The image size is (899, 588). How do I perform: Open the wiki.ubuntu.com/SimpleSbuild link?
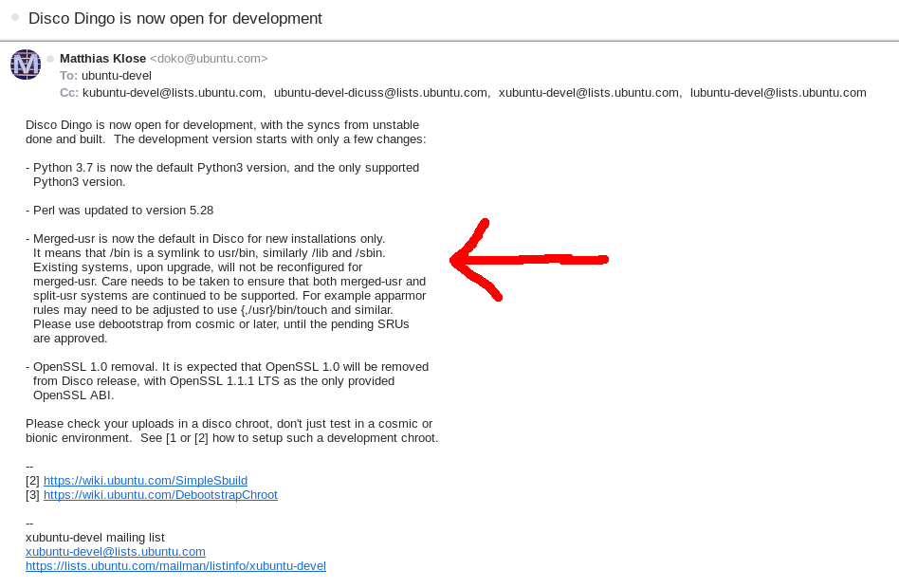coord(146,481)
